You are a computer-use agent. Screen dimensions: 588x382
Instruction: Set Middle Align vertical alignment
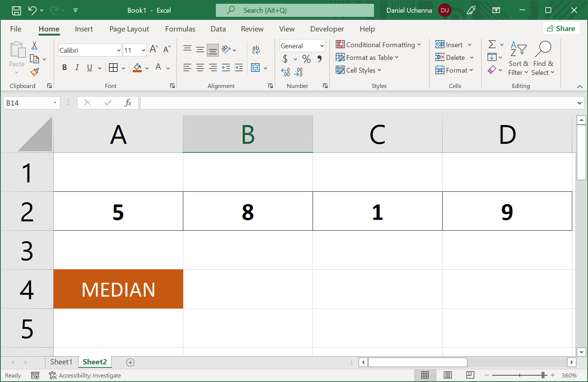(x=200, y=49)
